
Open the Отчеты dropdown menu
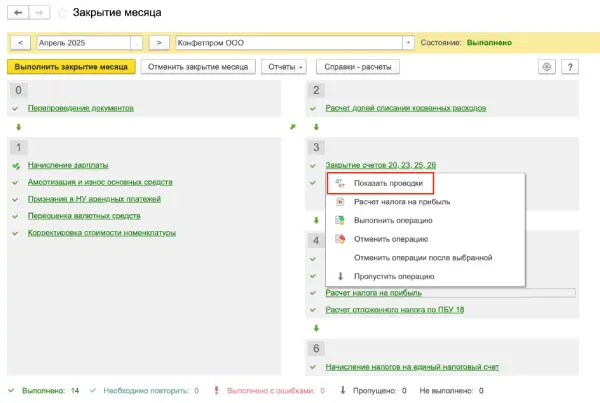point(287,67)
